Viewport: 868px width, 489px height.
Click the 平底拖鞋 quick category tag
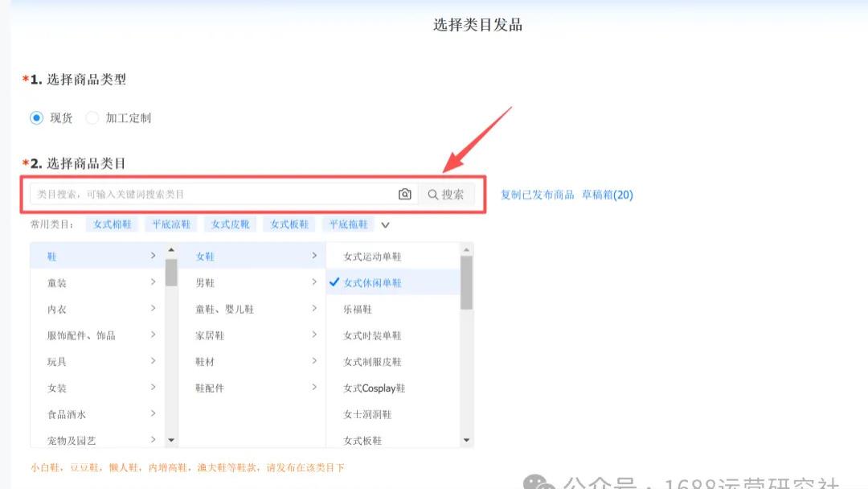348,224
